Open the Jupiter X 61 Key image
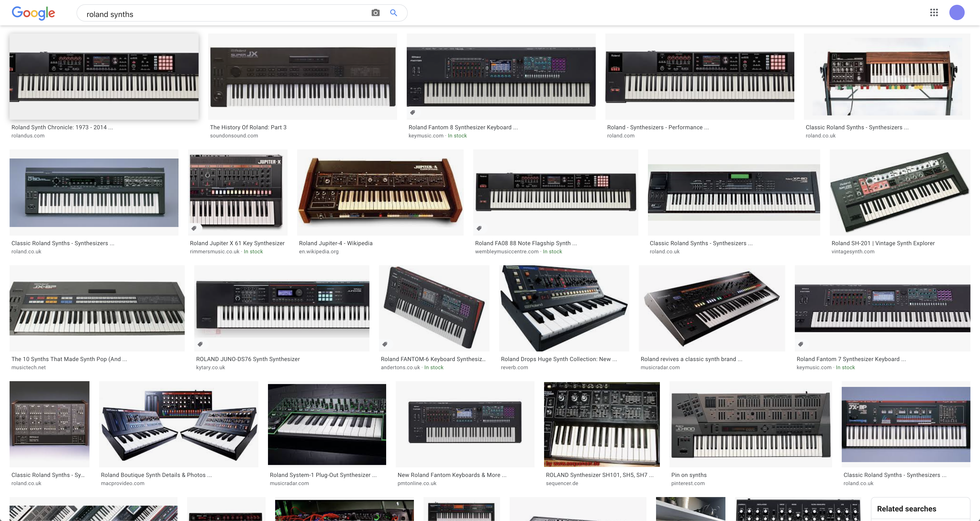Screen dimensions: 980x521 pyautogui.click(x=238, y=192)
